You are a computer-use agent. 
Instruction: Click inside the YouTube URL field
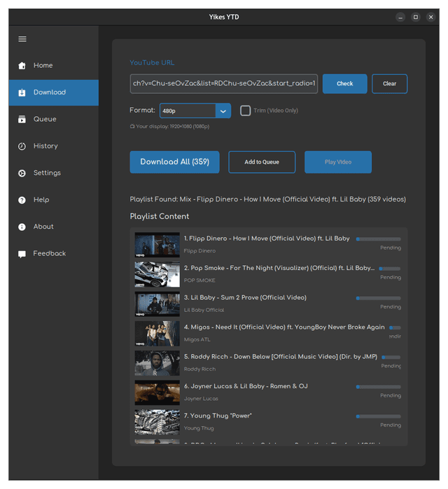[x=224, y=83]
